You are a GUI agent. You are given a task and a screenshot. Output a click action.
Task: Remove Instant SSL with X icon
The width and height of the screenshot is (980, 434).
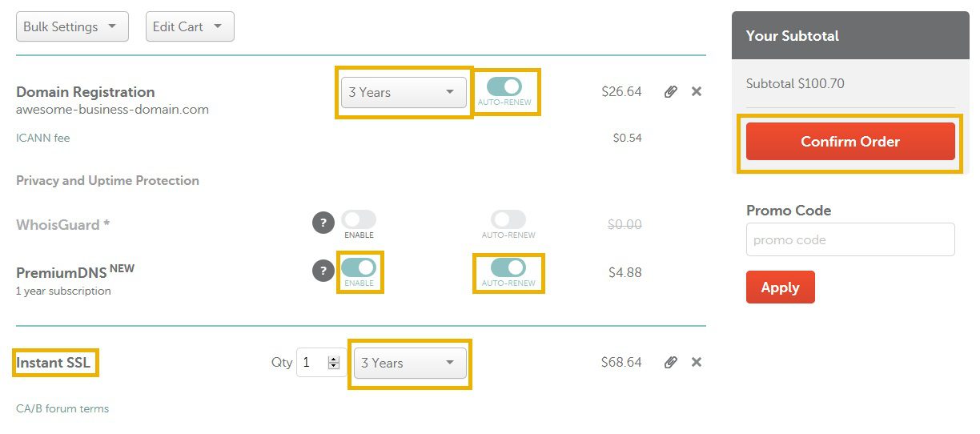click(x=697, y=362)
